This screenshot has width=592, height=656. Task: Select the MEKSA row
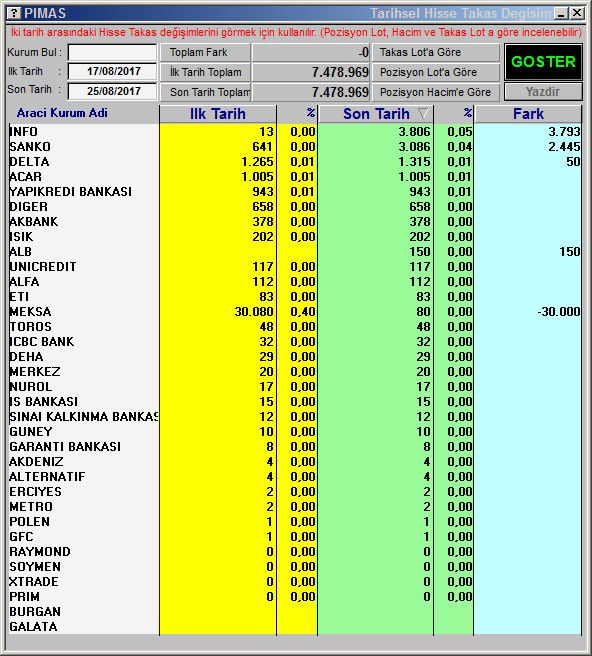click(x=295, y=312)
